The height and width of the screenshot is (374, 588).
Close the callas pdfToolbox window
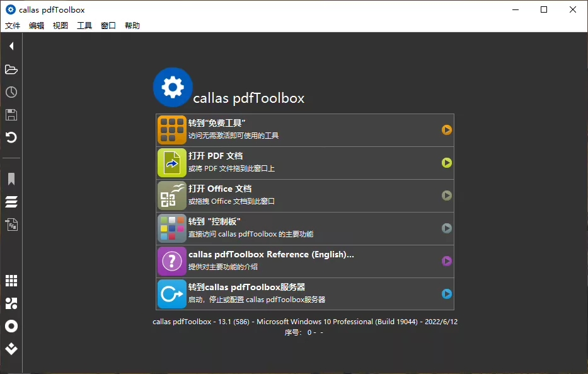[x=573, y=9]
